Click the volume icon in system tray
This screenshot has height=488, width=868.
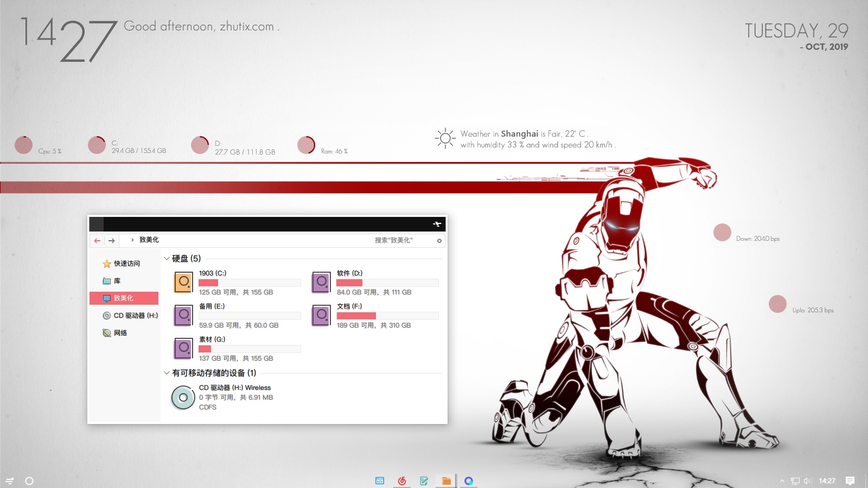(807, 481)
